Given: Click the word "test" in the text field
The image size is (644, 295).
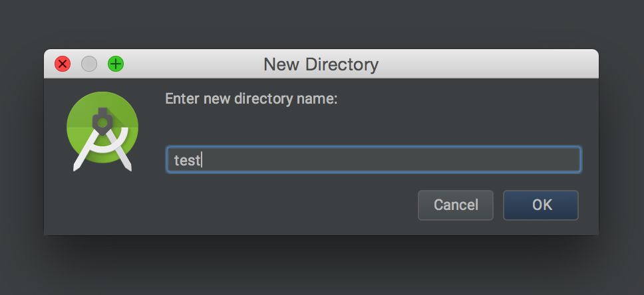Looking at the screenshot, I should (186, 160).
